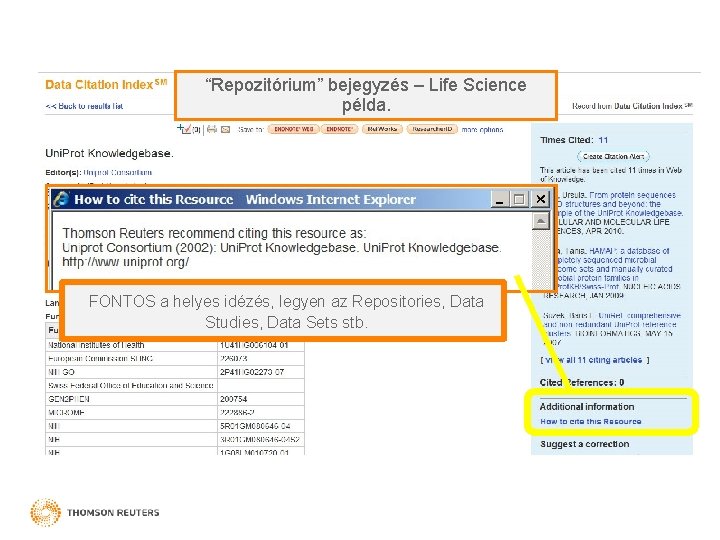
Task: Click Thomson Reuters logo
Action: tap(95, 512)
